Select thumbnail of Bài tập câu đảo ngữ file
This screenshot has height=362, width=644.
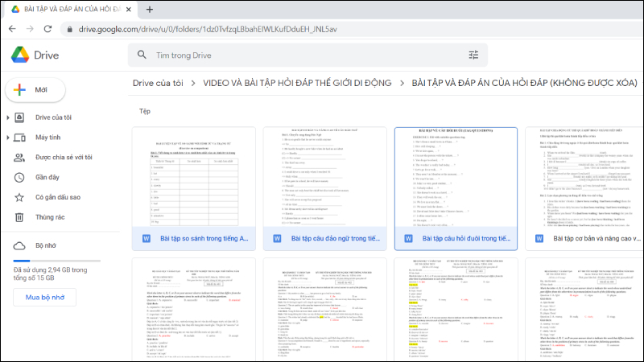[x=325, y=177]
